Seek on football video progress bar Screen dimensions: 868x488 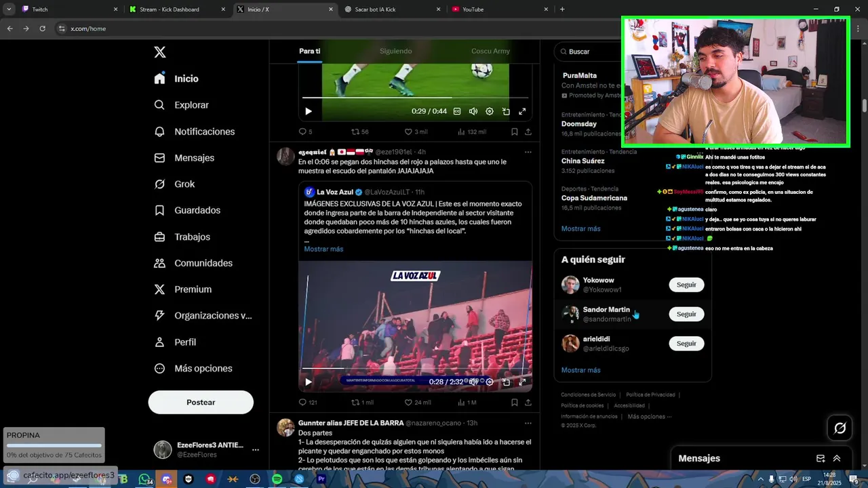(415, 98)
